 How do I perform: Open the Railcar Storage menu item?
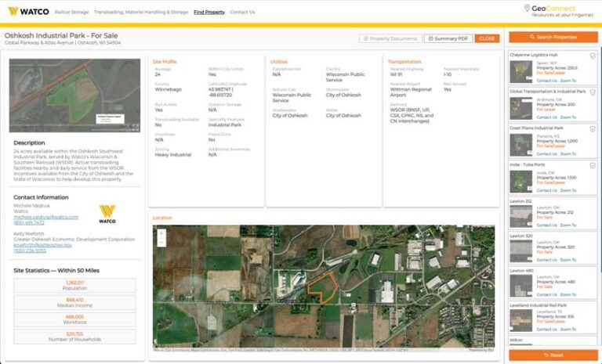pyautogui.click(x=71, y=13)
